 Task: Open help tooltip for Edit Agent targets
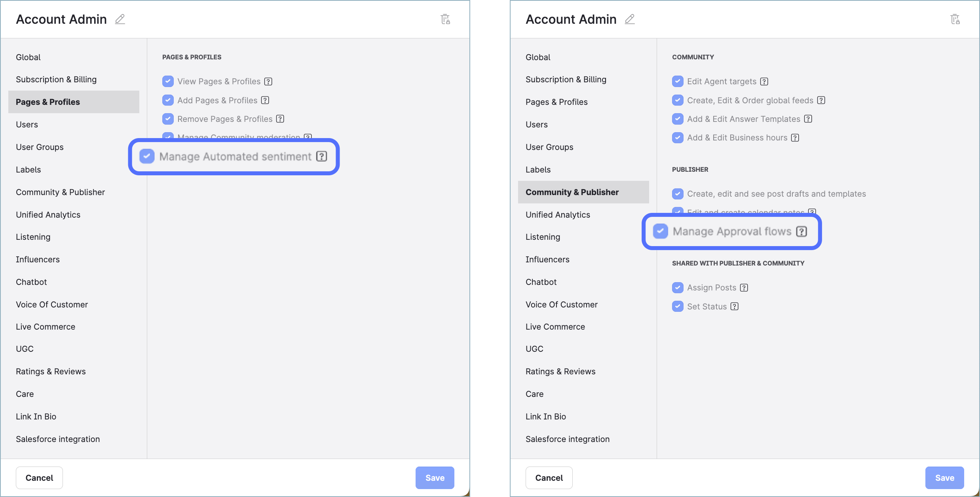764,81
